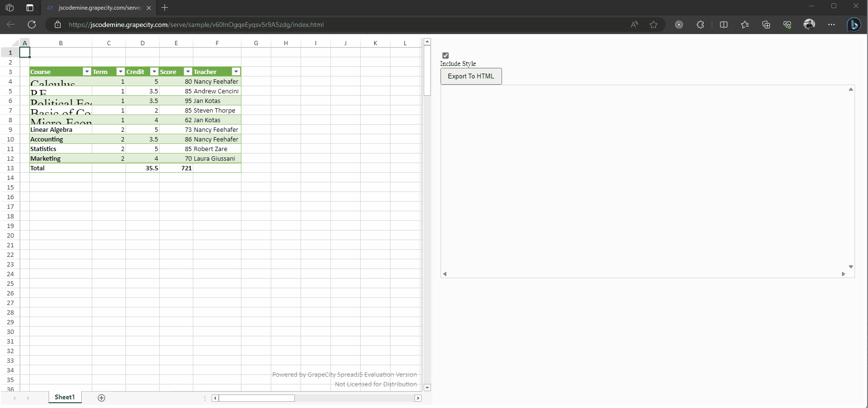868x408 pixels.
Task: Click the browser address bar URL
Action: point(196,25)
